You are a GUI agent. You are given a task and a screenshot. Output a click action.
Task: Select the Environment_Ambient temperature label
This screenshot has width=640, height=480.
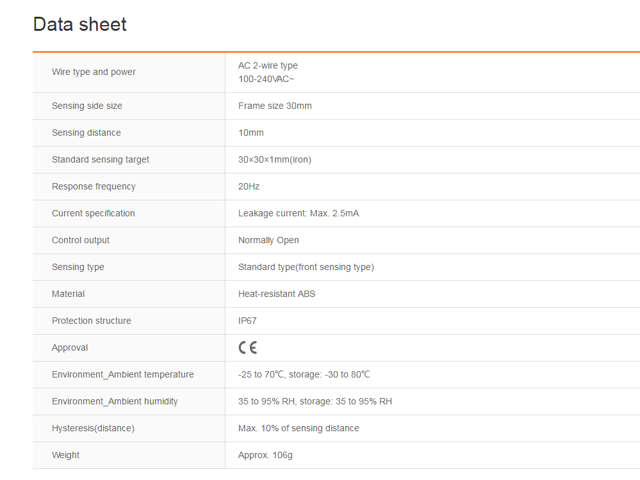123,375
